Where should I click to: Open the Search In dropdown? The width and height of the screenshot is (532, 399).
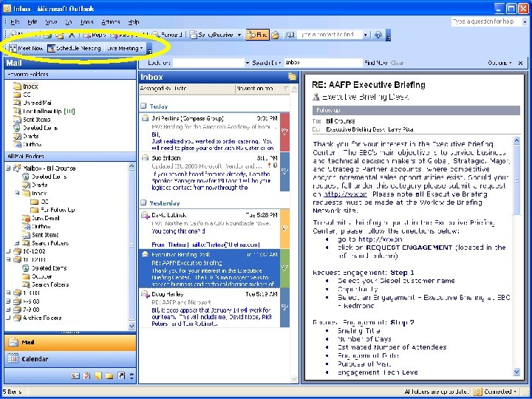[266, 63]
